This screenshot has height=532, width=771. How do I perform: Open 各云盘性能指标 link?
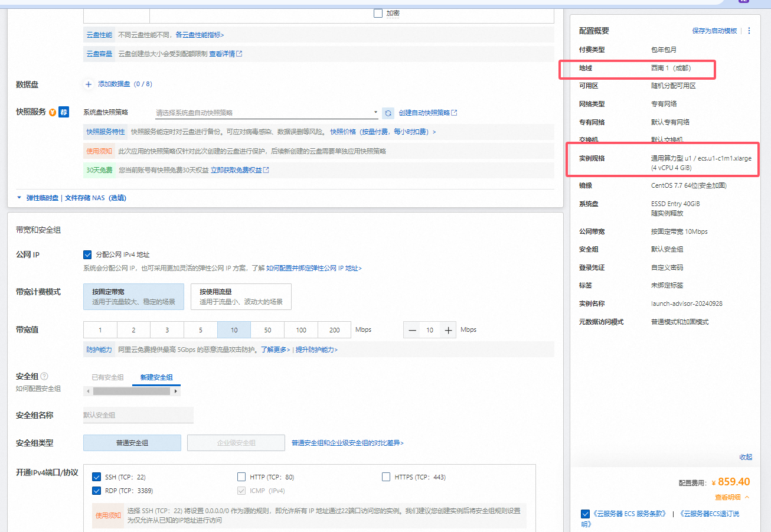click(200, 35)
